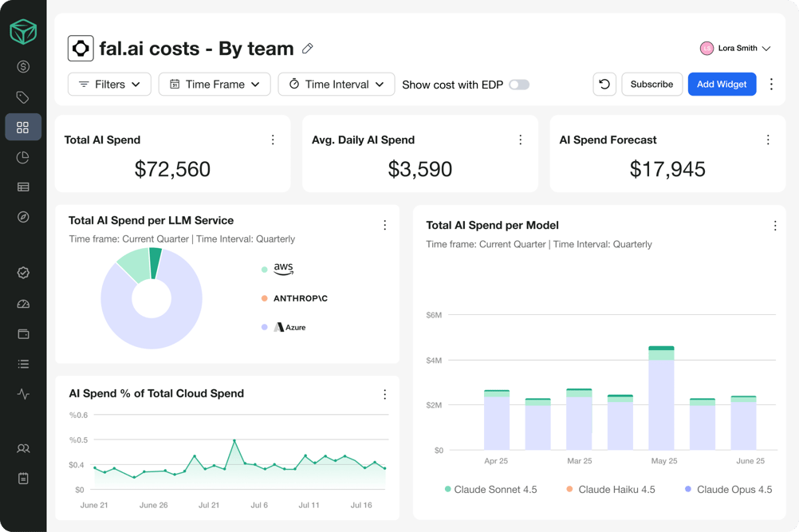The width and height of the screenshot is (799, 532).
Task: Click the tallest May 25 bar
Action: [x=661, y=397]
